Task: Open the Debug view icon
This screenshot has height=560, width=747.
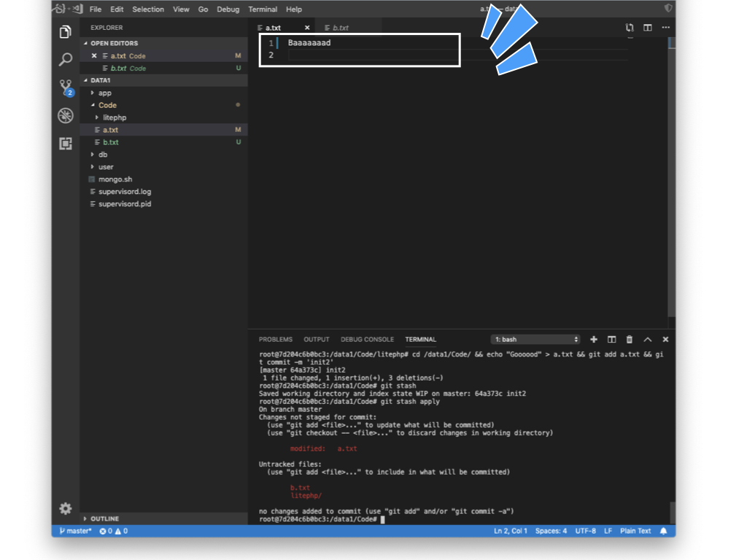Action: tap(66, 115)
